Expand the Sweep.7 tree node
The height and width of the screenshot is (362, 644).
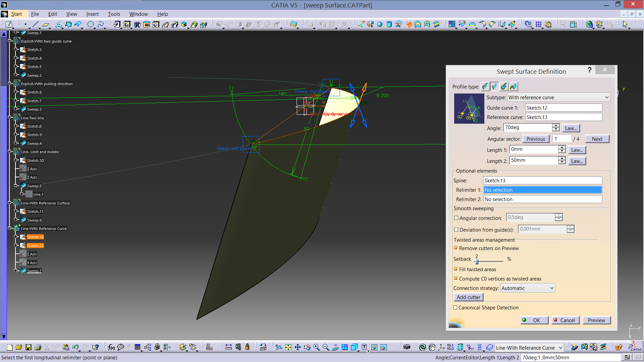[16, 270]
